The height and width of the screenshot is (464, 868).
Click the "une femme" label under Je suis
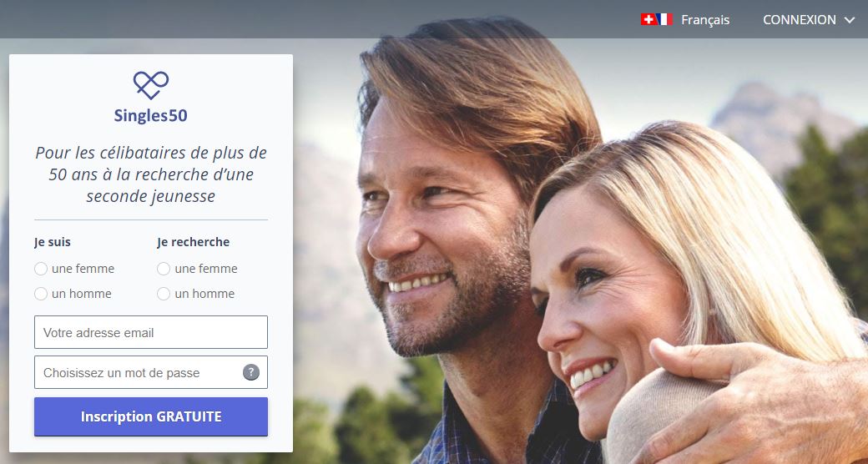pyautogui.click(x=83, y=269)
